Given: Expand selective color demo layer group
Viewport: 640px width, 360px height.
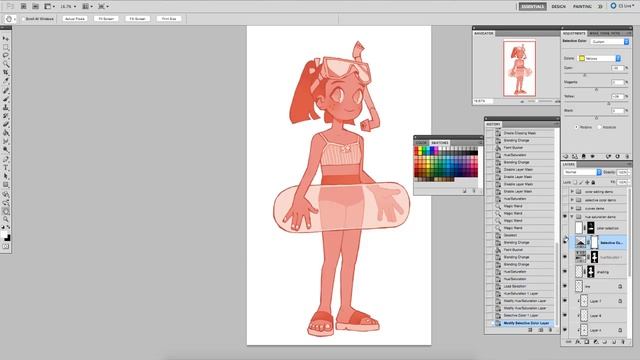Looking at the screenshot, I should click(572, 200).
